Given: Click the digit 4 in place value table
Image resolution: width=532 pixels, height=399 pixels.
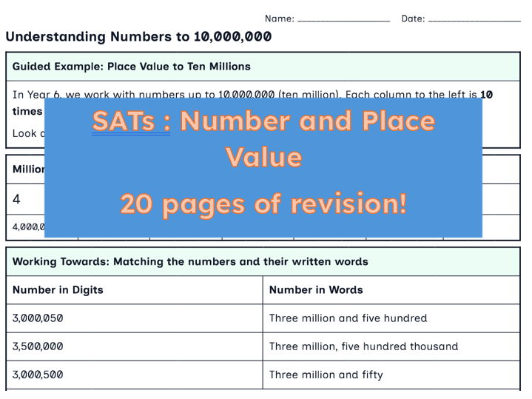Looking at the screenshot, I should click(x=16, y=199).
